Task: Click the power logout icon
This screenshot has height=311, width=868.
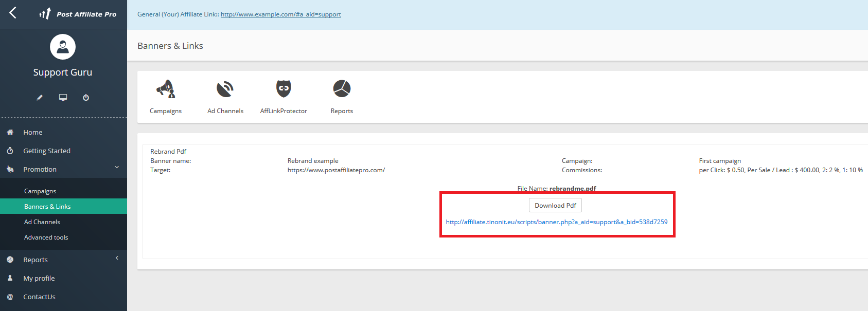Action: pos(86,98)
